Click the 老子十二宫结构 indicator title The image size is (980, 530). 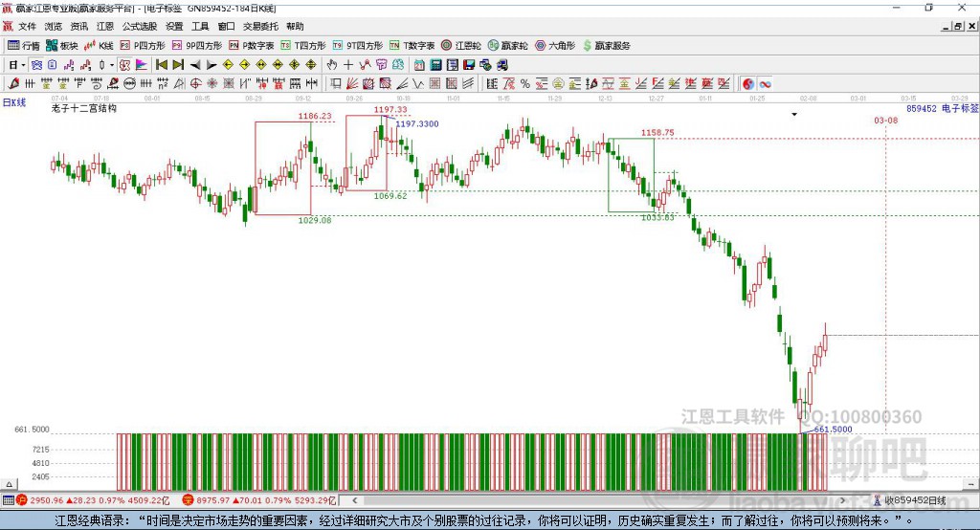coord(84,108)
